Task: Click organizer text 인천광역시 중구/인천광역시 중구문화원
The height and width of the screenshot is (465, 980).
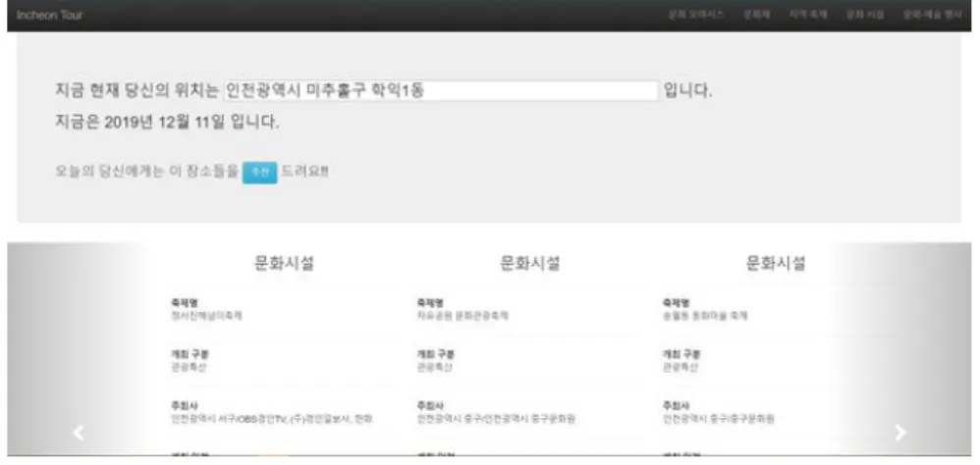Action: coord(496,419)
